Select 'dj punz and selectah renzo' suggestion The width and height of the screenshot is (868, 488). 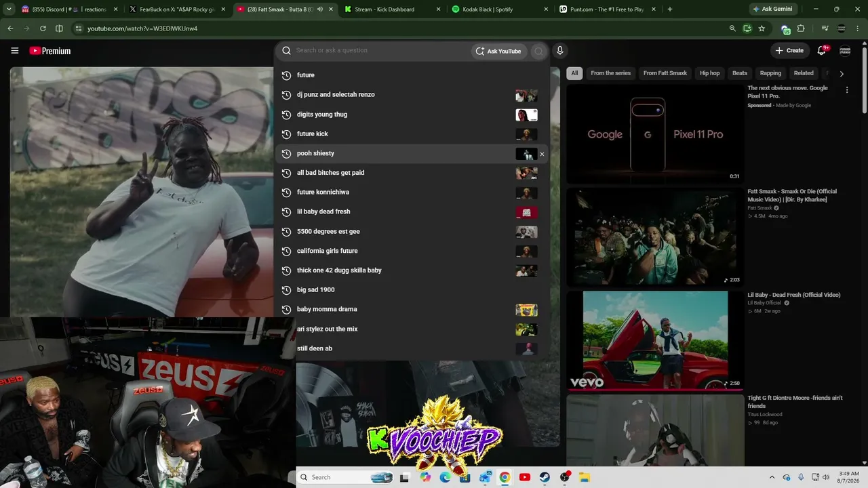(x=412, y=95)
